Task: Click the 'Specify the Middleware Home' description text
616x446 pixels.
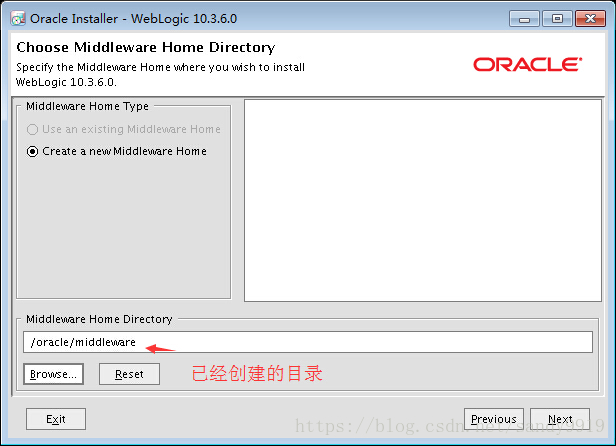Action: (x=160, y=74)
